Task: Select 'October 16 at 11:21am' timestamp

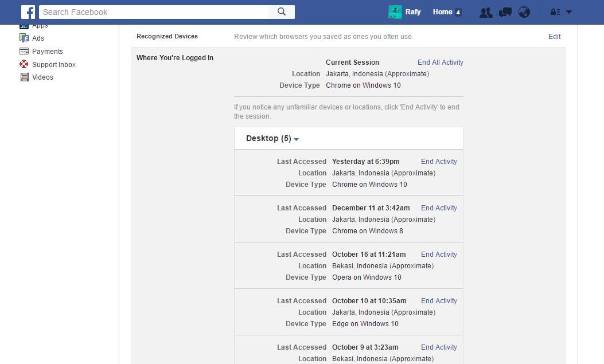Action: (x=369, y=255)
